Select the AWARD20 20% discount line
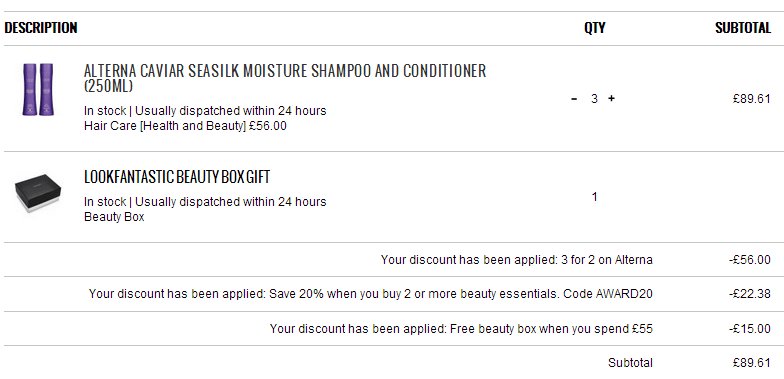 [370, 294]
